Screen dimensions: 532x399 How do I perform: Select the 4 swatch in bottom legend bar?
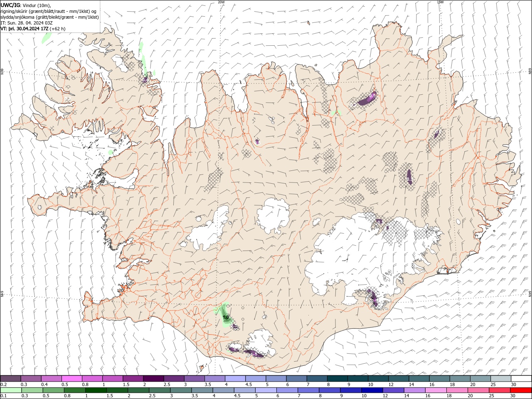(223, 390)
